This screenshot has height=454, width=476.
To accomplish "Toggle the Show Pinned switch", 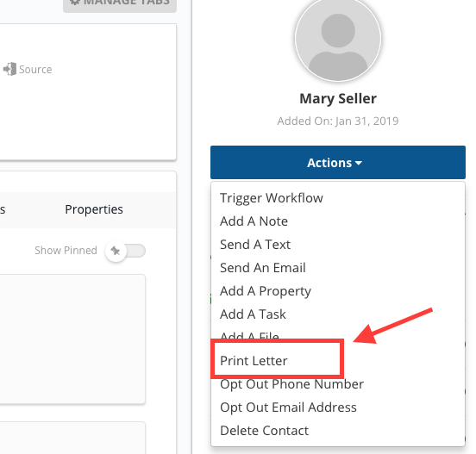I will tap(125, 251).
